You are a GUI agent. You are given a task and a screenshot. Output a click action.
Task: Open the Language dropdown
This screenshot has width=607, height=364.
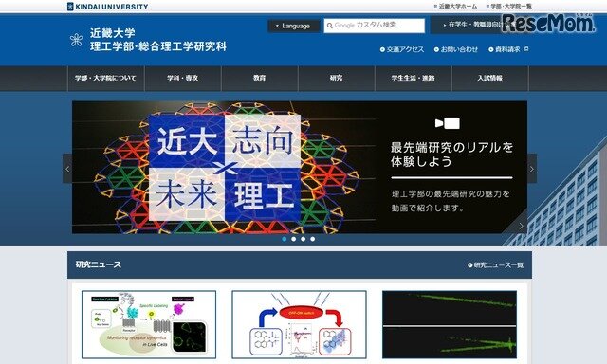[293, 26]
